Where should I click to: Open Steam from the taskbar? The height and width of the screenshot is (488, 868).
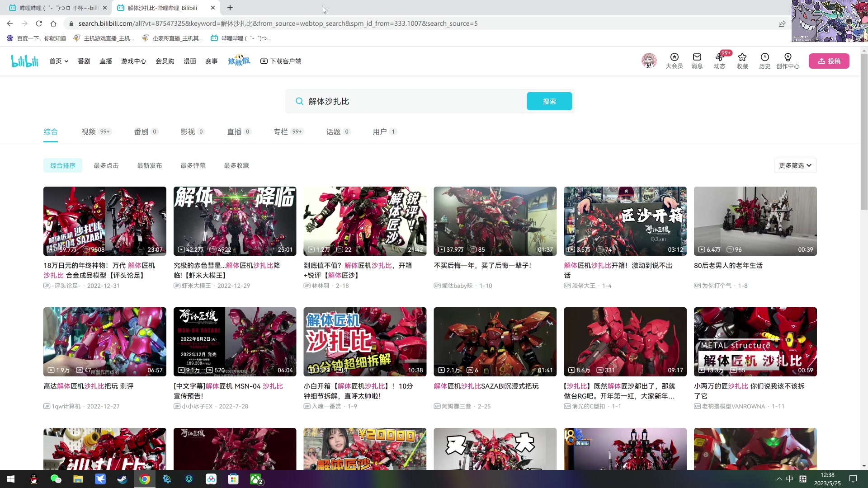click(x=122, y=479)
